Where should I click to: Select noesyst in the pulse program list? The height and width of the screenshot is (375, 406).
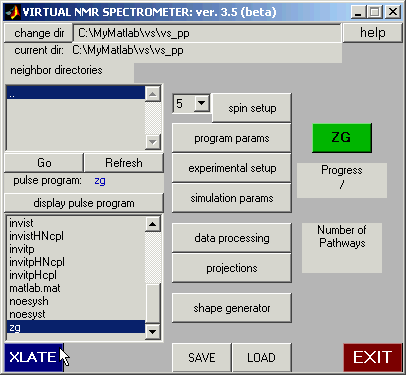coord(76,314)
